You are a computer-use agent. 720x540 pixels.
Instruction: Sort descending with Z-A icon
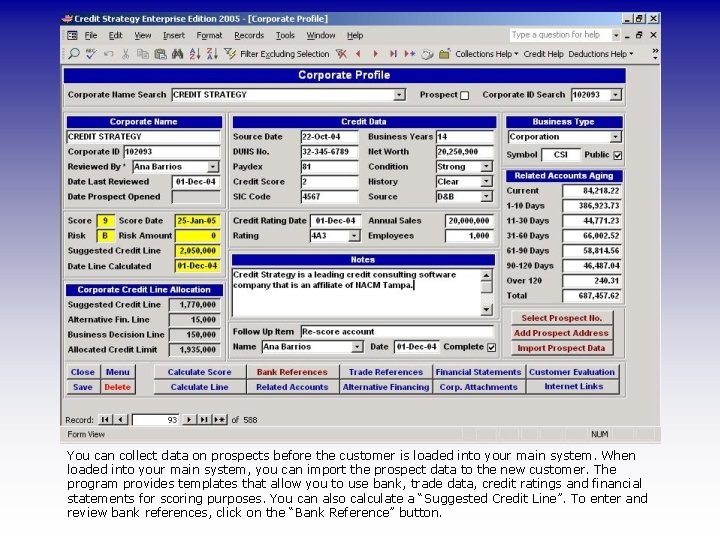coord(212,54)
